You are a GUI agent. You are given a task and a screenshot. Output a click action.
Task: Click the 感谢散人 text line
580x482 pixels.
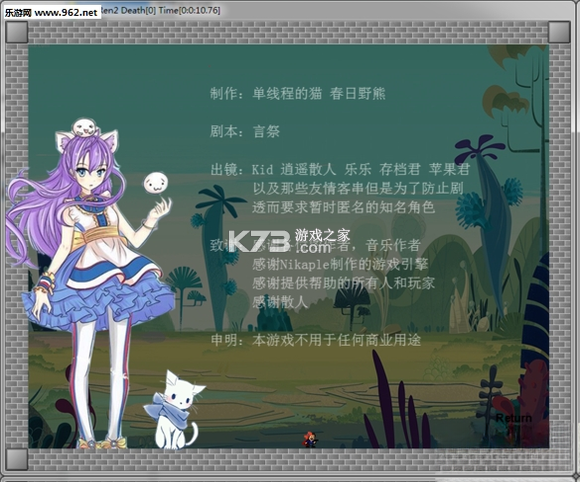(x=280, y=302)
